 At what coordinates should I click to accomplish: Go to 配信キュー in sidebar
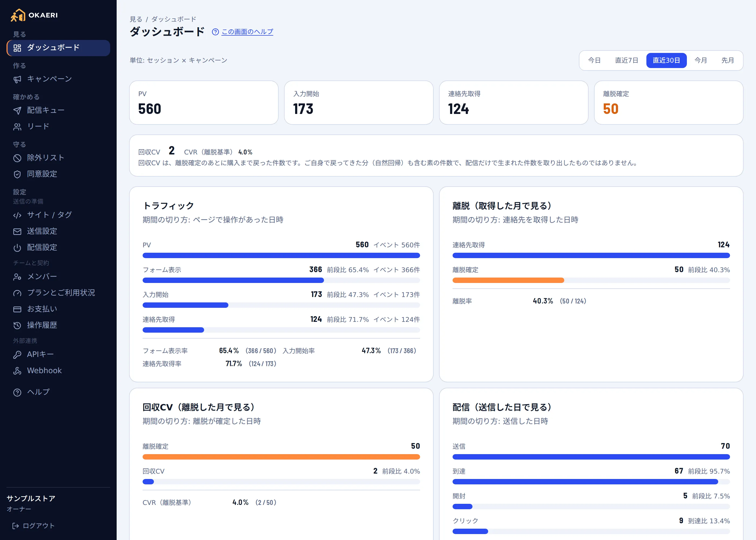[58, 110]
